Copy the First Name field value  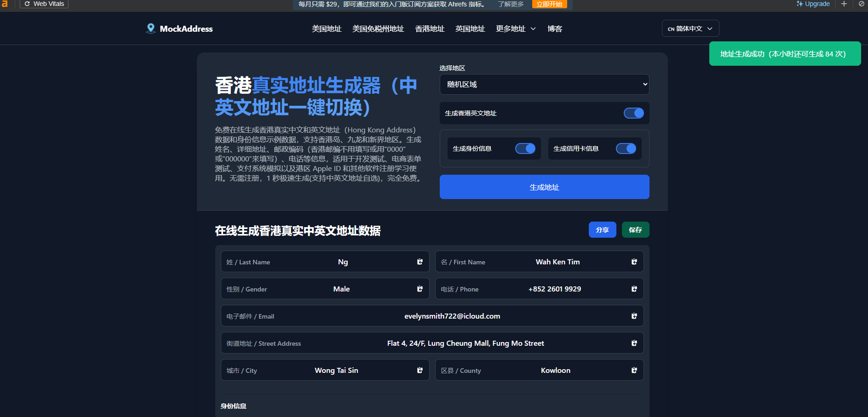(634, 262)
